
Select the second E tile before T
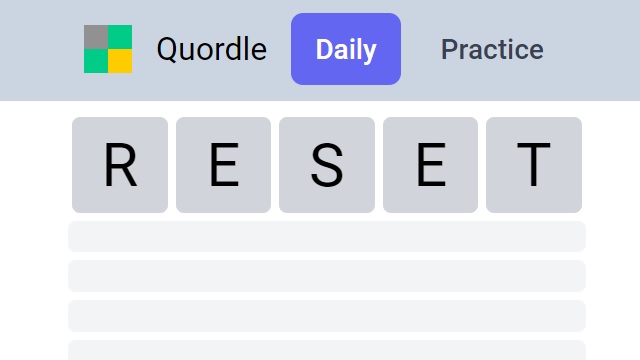[430, 165]
